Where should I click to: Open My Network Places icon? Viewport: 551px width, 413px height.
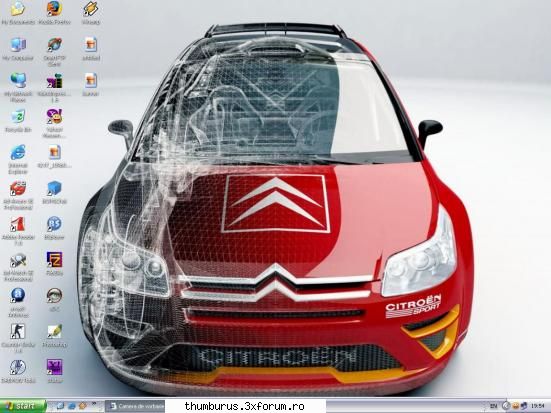pos(18,80)
